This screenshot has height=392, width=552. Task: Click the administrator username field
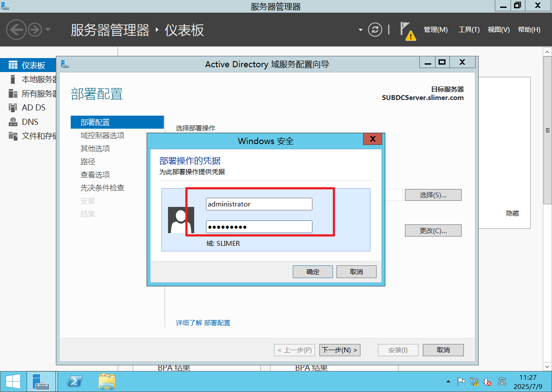[259, 204]
